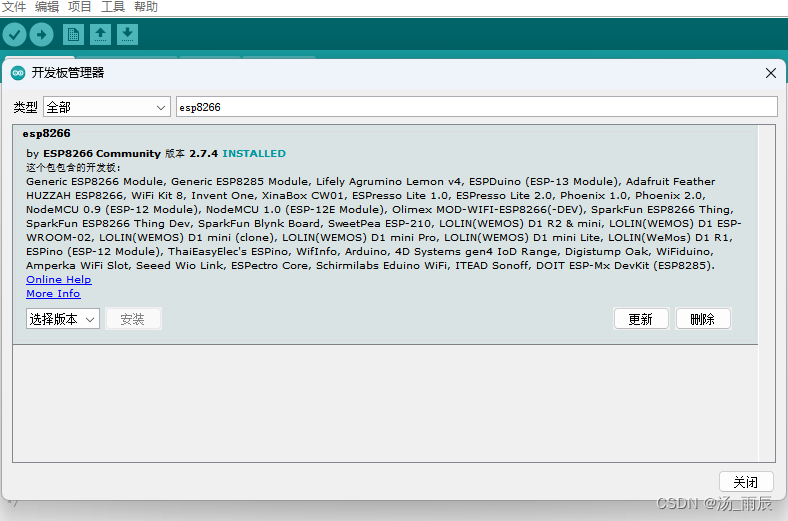Open the 帮助 menu
This screenshot has width=788, height=521.
(146, 7)
